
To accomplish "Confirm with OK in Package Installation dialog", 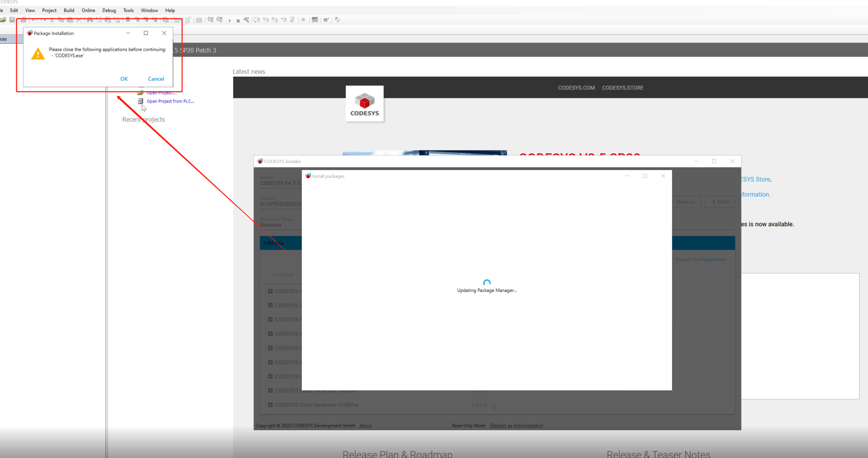I will point(124,79).
